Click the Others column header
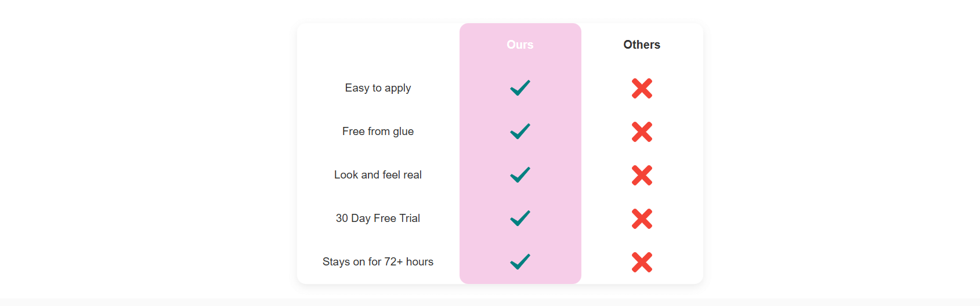Image resolution: width=980 pixels, height=306 pixels. point(642,45)
